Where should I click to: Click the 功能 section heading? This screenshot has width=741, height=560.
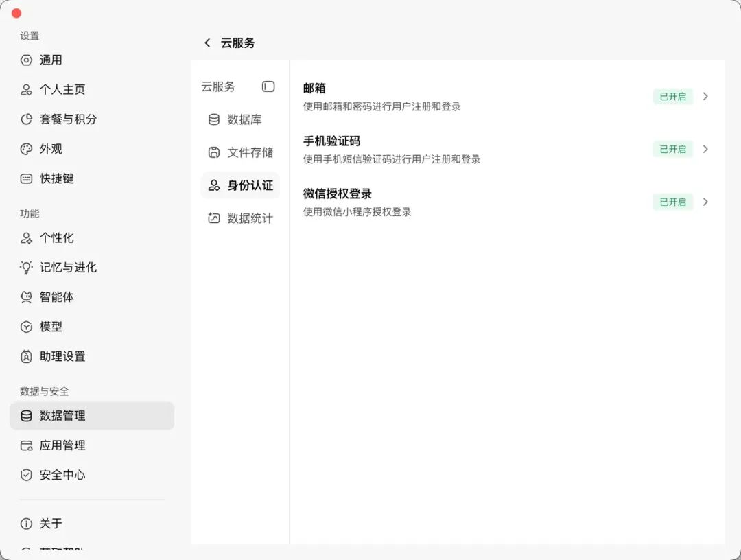click(x=30, y=213)
